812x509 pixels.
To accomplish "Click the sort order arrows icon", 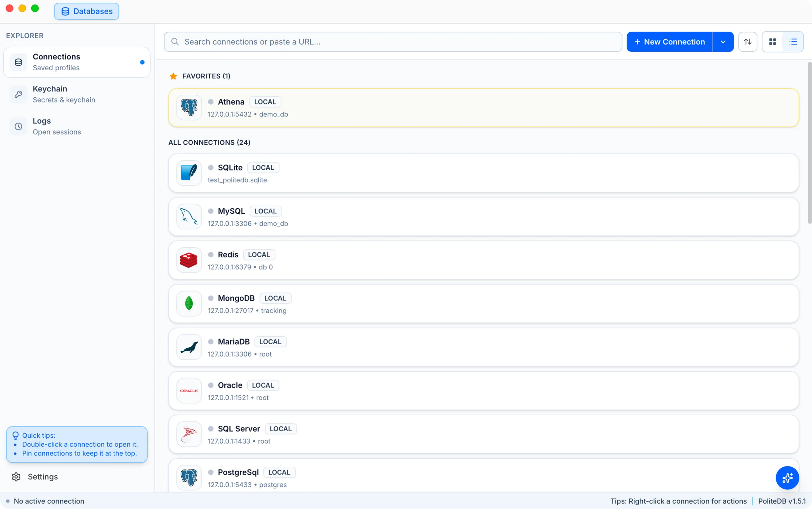I will (x=748, y=42).
